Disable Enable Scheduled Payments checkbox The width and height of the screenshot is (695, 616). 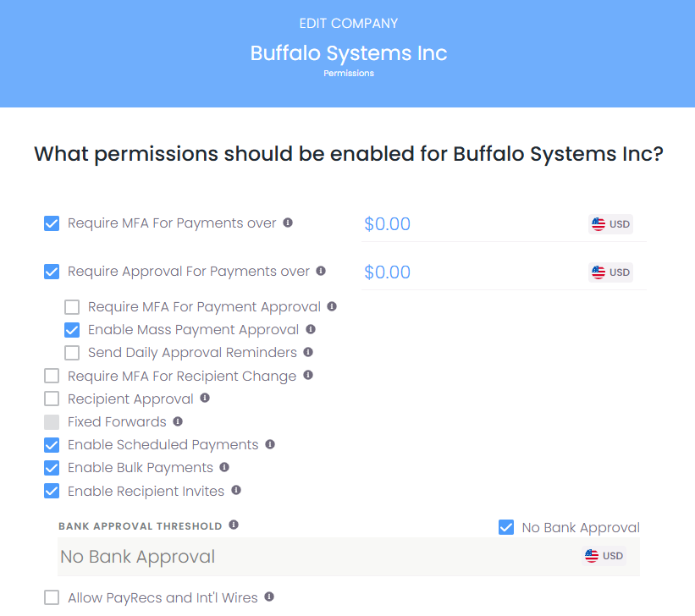[x=52, y=445]
